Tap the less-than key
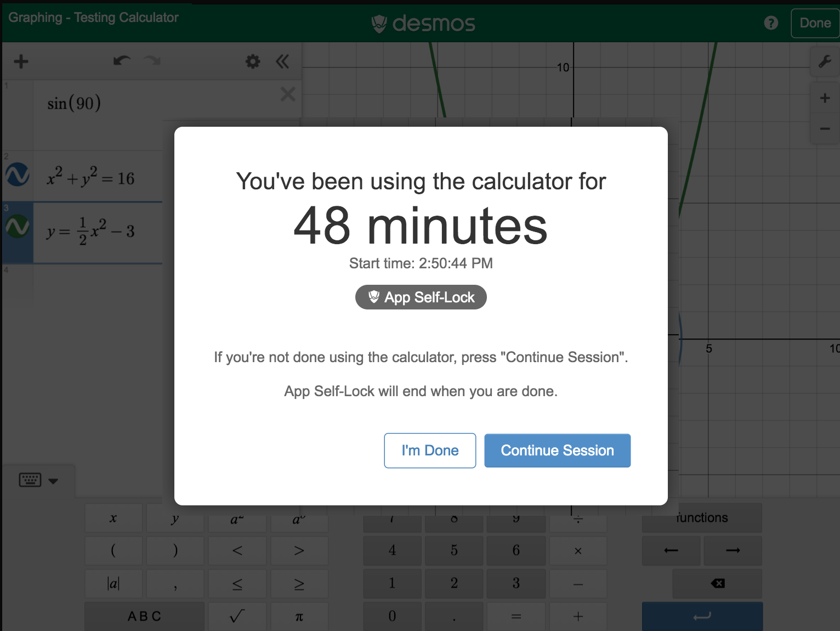The height and width of the screenshot is (631, 840). coord(237,550)
